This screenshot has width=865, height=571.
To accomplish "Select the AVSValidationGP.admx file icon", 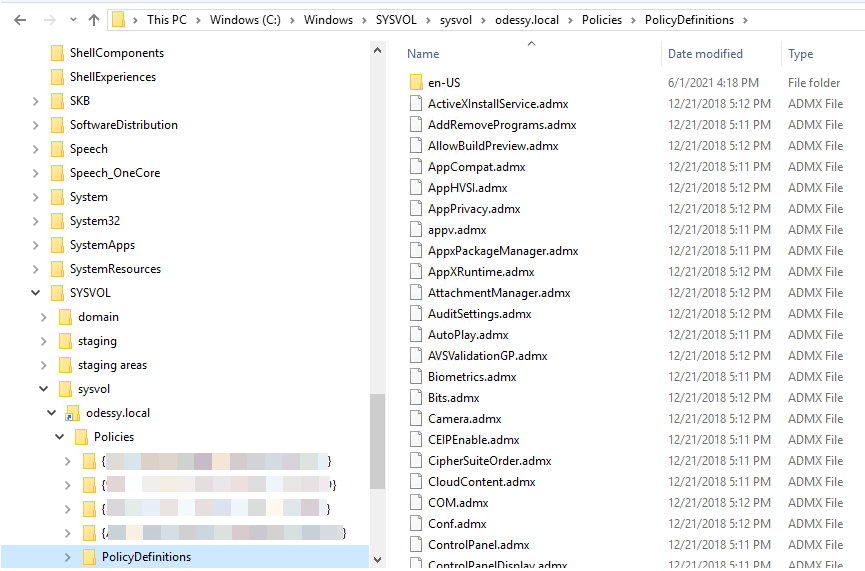I will pos(416,355).
